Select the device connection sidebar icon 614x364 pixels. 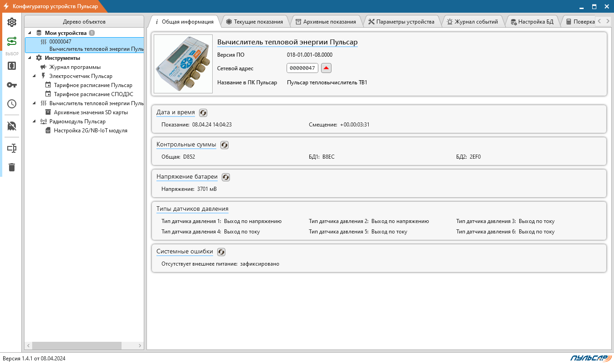coord(12,42)
